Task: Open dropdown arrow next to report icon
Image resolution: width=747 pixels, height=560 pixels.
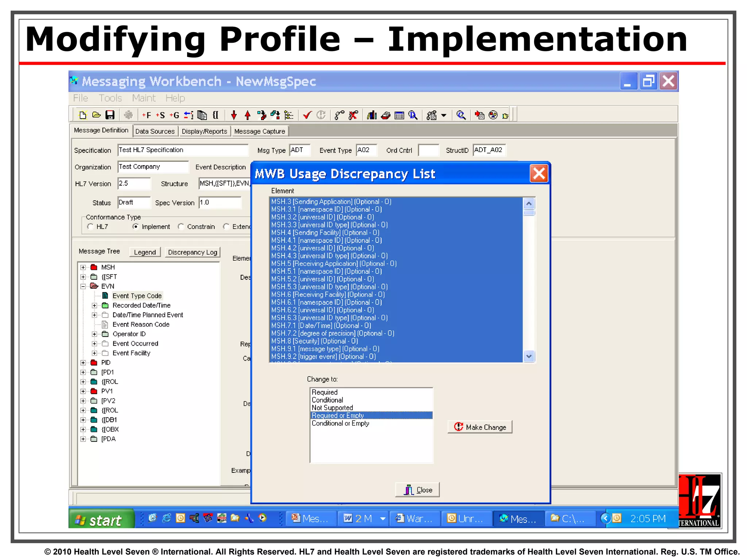Action: pos(444,116)
